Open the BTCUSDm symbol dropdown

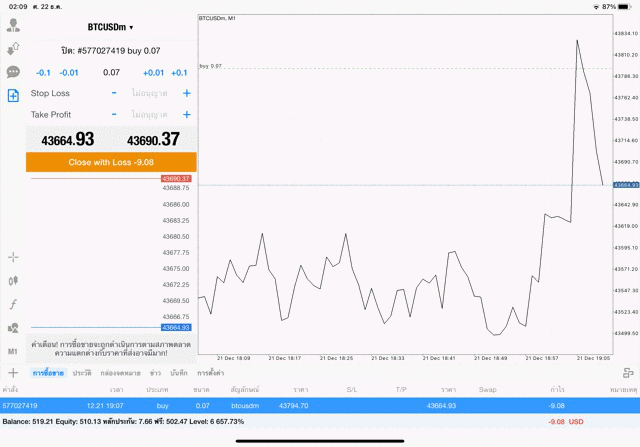pos(110,28)
